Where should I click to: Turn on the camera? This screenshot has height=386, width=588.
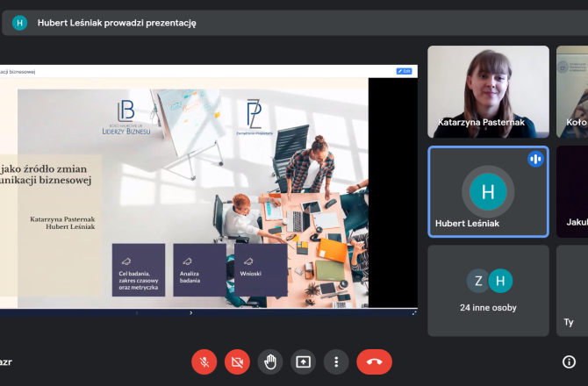click(x=237, y=361)
